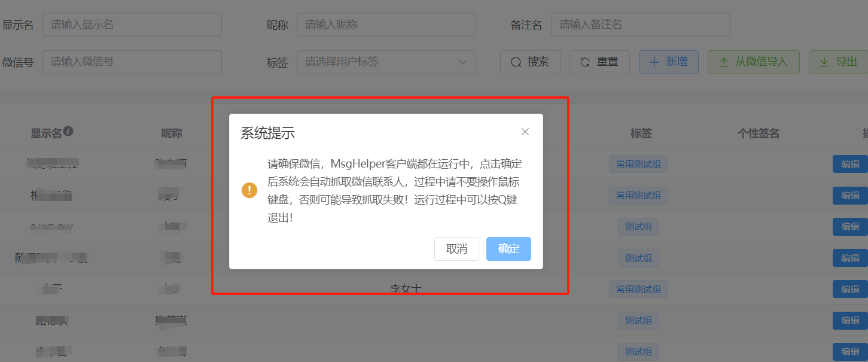868x362 pixels.
Task: Click inside the 请输入微信号 input field
Action: pyautogui.click(x=132, y=62)
